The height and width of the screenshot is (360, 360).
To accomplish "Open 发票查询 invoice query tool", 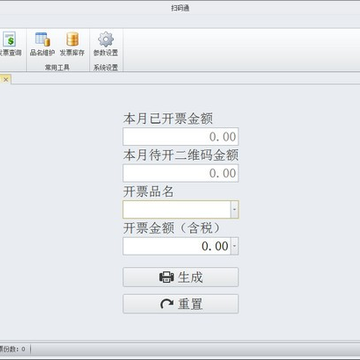I will point(10,44).
